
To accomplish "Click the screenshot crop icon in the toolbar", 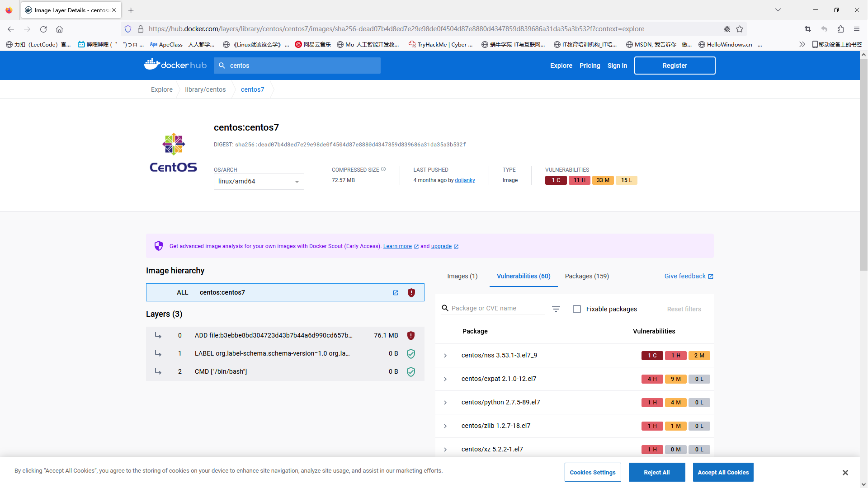I will click(808, 29).
